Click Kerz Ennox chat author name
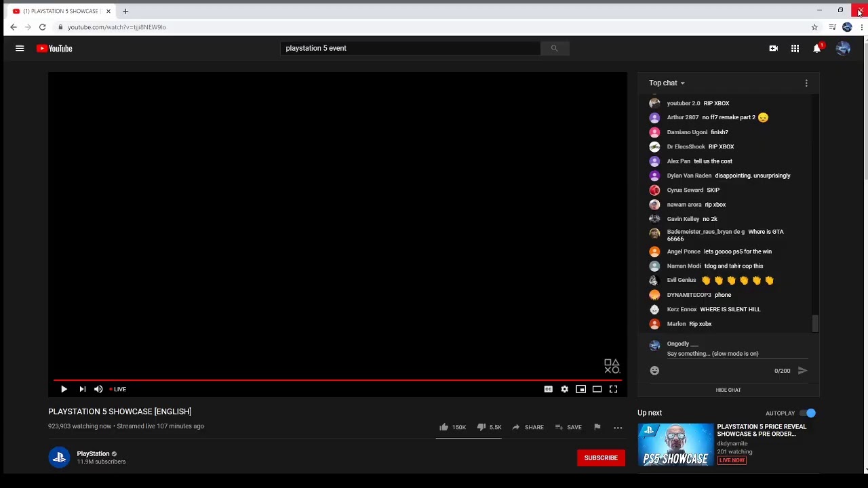 [682, 309]
